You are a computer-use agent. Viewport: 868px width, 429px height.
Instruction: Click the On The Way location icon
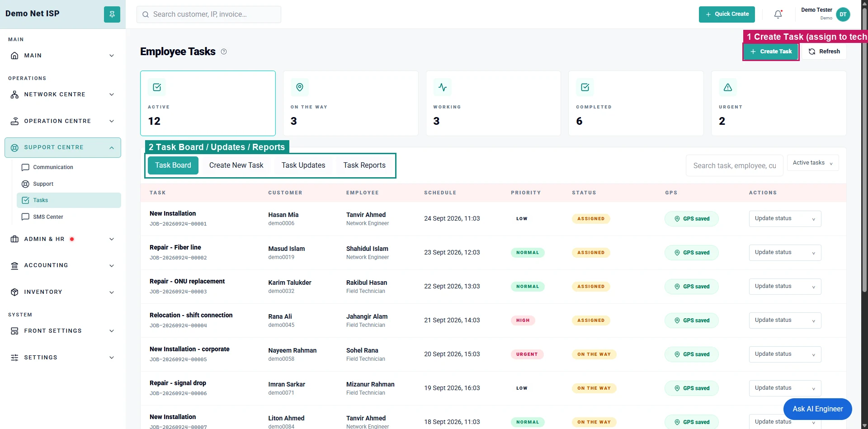tap(300, 87)
